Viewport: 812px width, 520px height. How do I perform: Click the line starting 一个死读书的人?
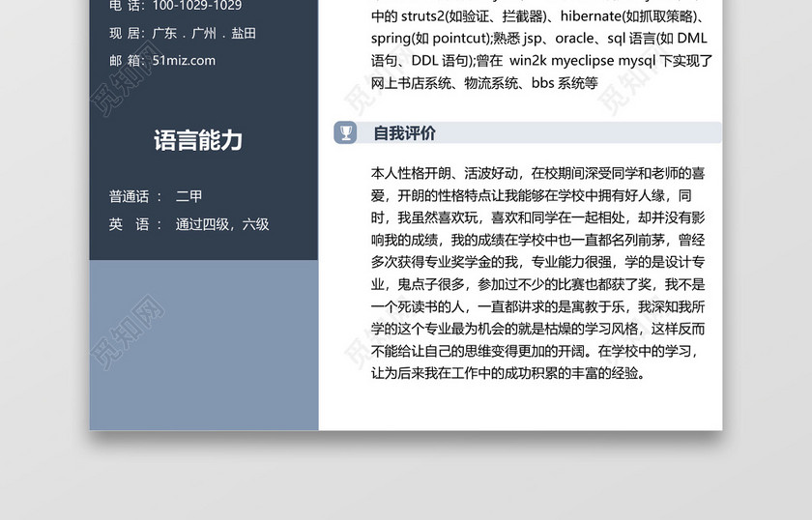click(538, 306)
